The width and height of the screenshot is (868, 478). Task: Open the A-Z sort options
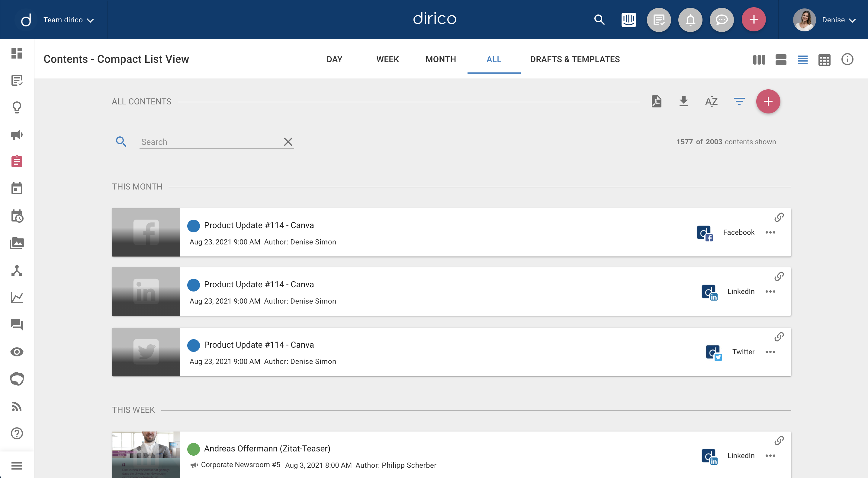[711, 101]
